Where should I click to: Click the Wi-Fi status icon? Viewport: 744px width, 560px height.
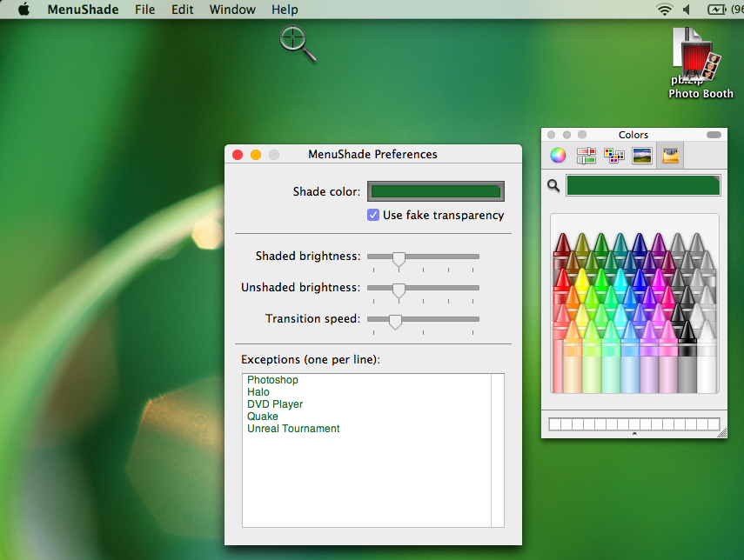click(x=664, y=10)
